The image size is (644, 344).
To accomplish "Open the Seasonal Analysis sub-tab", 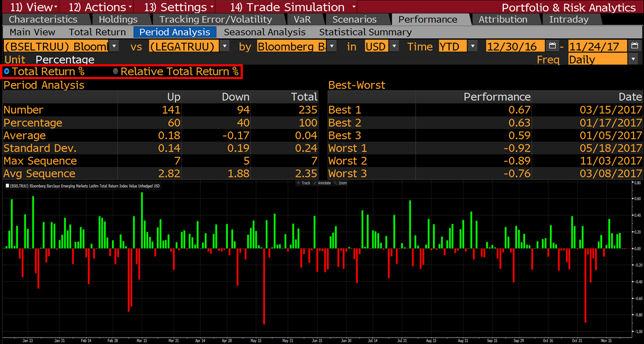I will pyautogui.click(x=265, y=32).
